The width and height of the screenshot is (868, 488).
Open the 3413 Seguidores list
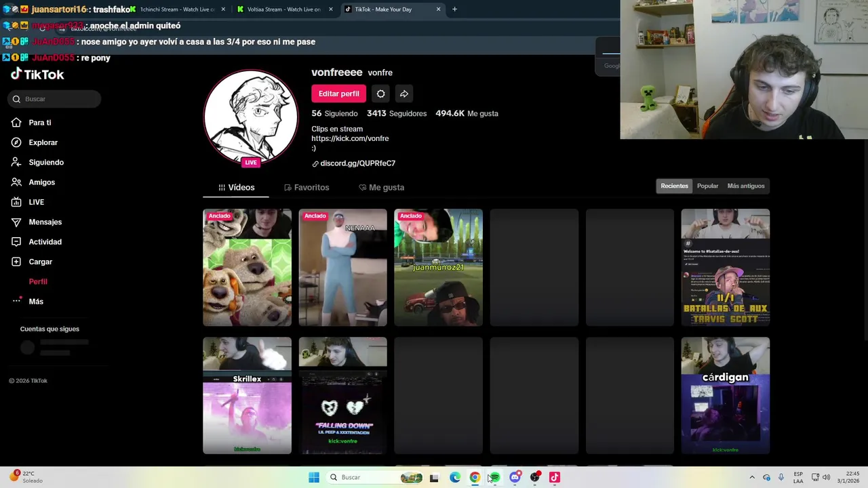(x=397, y=113)
